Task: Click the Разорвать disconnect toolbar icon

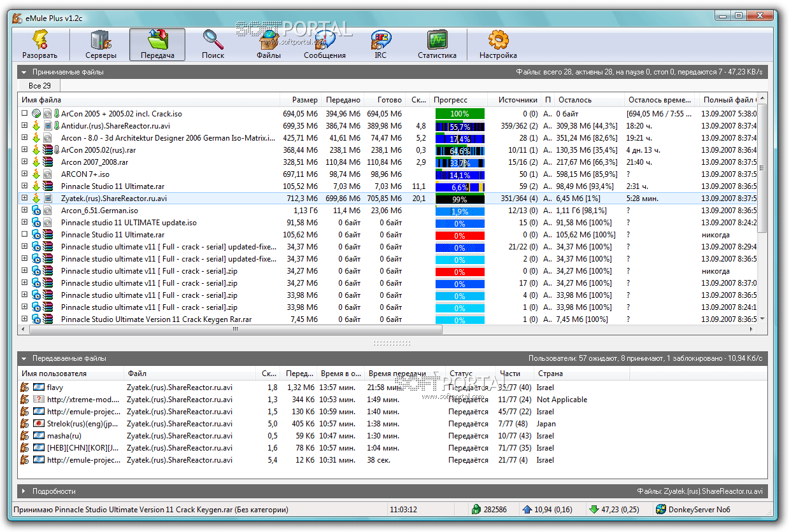Action: point(39,45)
